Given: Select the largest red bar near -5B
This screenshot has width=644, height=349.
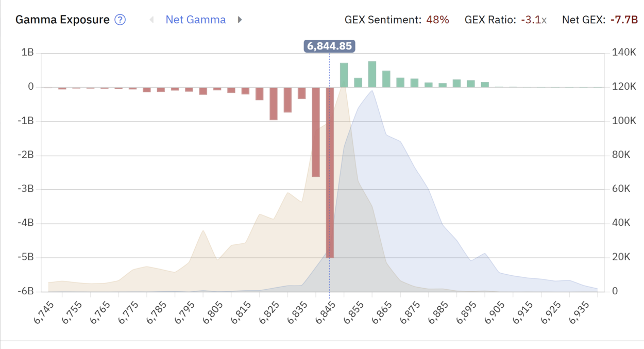Looking at the screenshot, I should [330, 173].
